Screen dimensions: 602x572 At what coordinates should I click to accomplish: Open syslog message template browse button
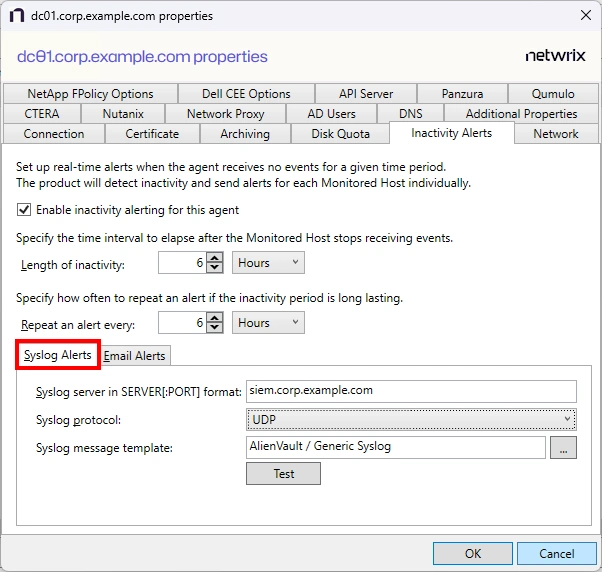(x=563, y=448)
